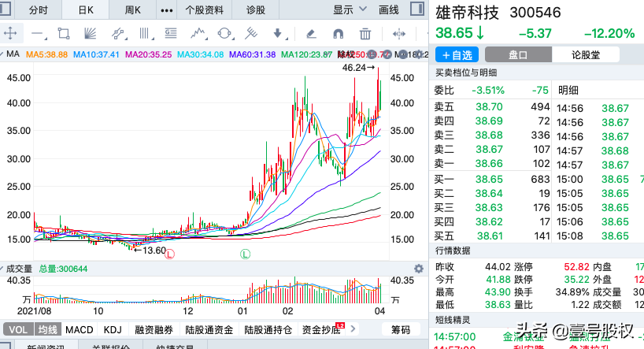The height and width of the screenshot is (349, 644).
Task: Delete all drawings with trash icon
Action: pyautogui.click(x=365, y=34)
